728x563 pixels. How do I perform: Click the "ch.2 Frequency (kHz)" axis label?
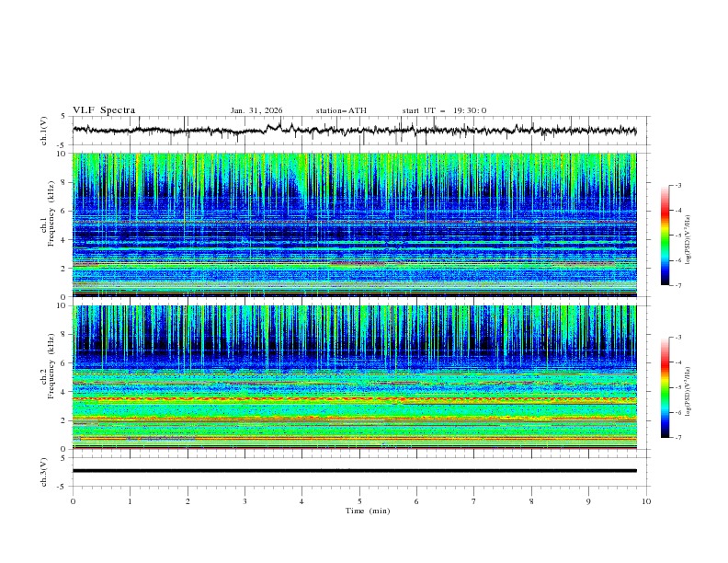[x=48, y=365]
